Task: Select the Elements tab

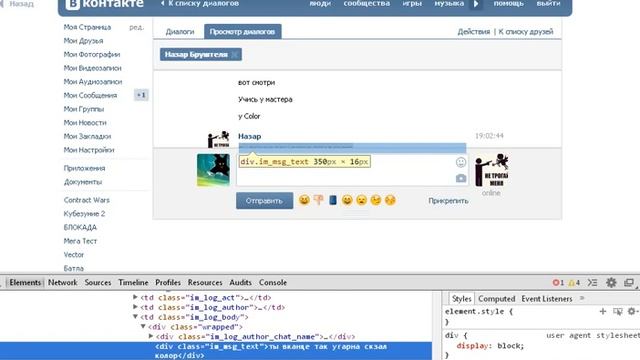Action: click(25, 282)
